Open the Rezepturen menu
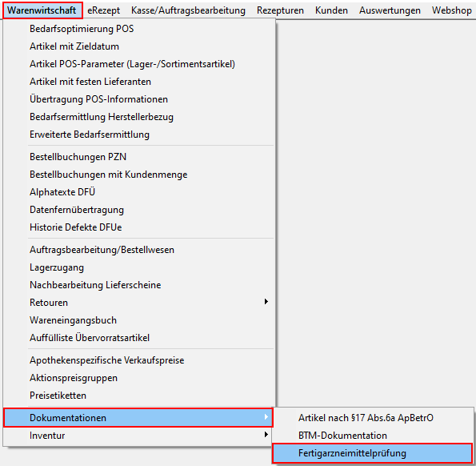 coord(280,10)
